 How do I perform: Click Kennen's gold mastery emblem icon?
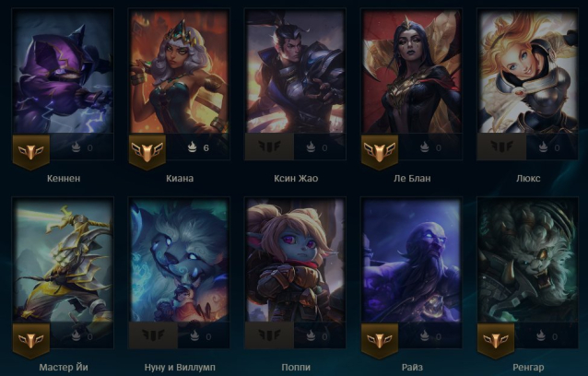coord(31,151)
